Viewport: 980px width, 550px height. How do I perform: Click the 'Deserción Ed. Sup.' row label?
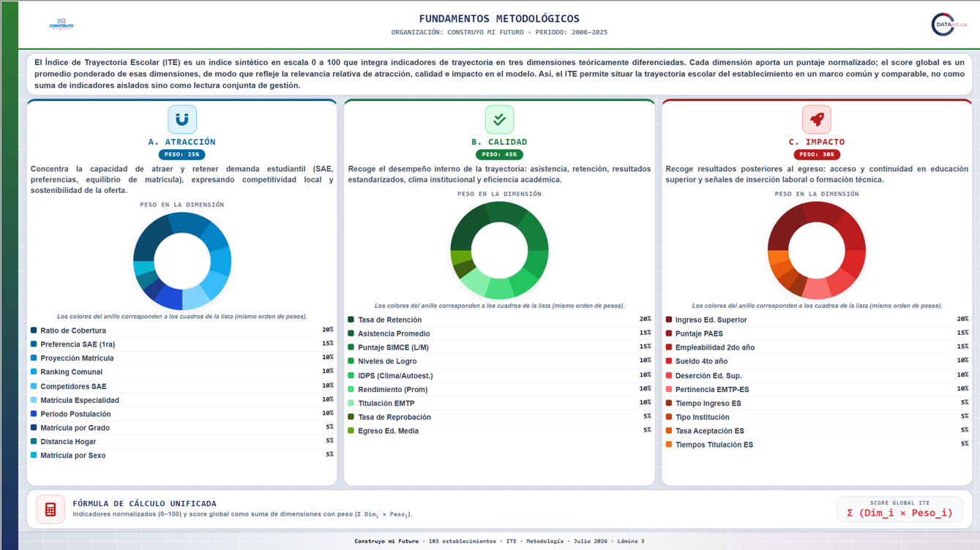(708, 376)
